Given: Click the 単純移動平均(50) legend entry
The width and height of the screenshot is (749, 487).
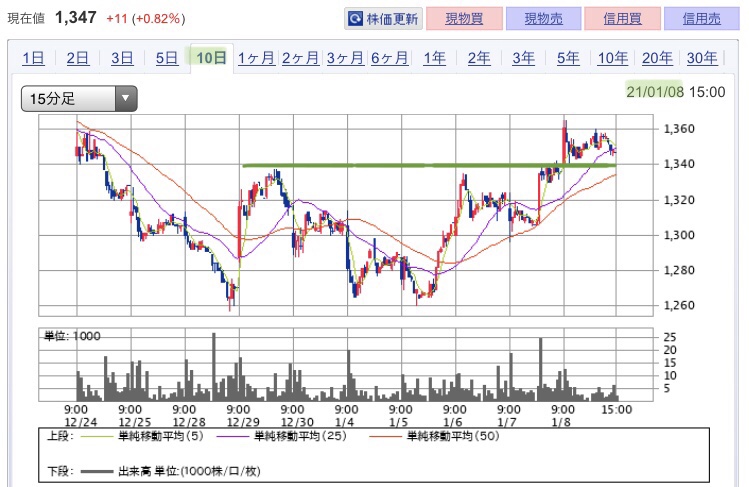Looking at the screenshot, I should coord(434,436).
